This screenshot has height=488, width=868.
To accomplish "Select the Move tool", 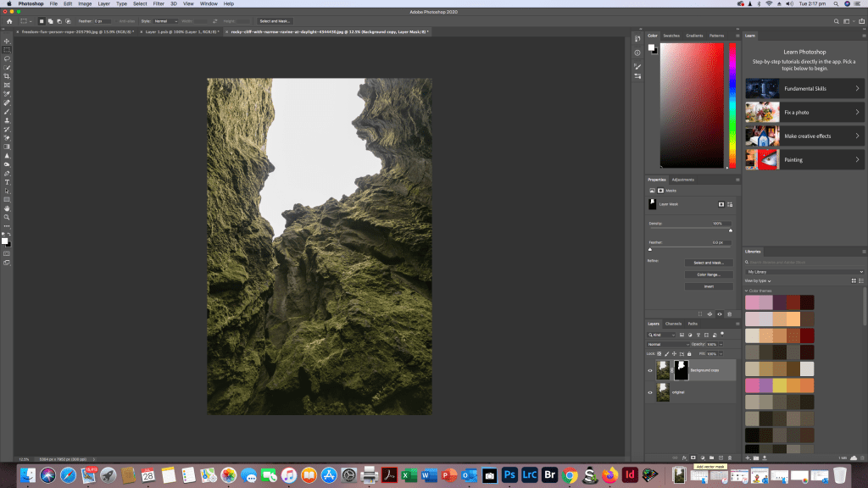I will (x=7, y=41).
